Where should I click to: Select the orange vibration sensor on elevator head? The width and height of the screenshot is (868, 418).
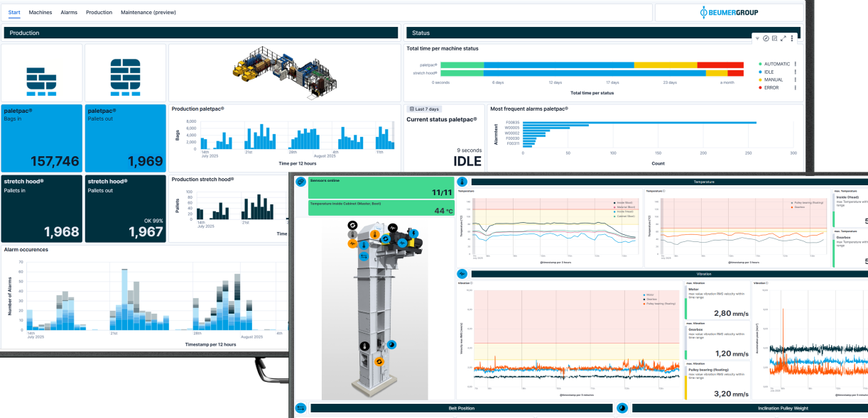[352, 243]
